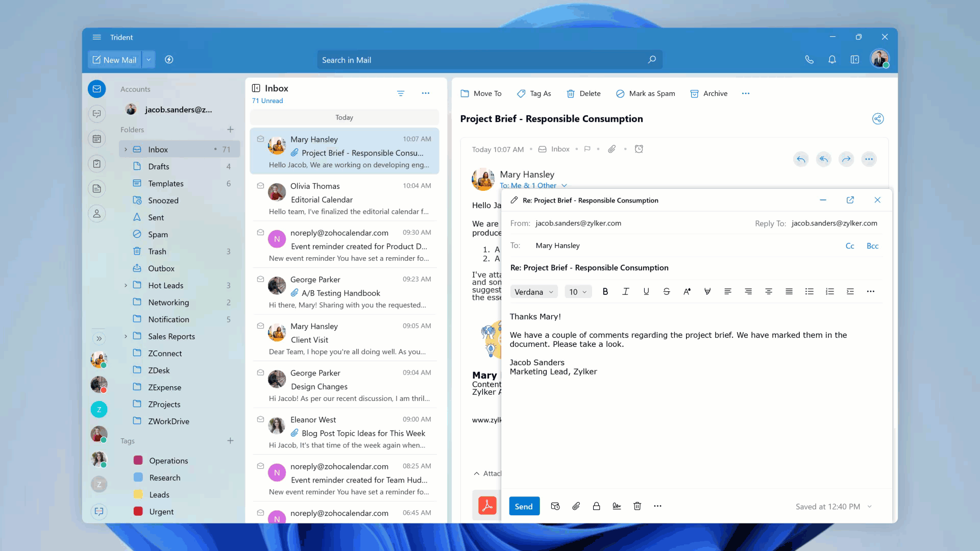The width and height of the screenshot is (980, 551).
Task: Click the share icon beside email subject
Action: (x=877, y=119)
